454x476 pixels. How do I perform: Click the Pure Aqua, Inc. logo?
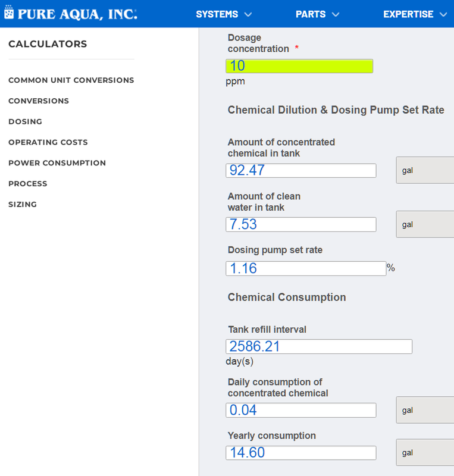(71, 14)
